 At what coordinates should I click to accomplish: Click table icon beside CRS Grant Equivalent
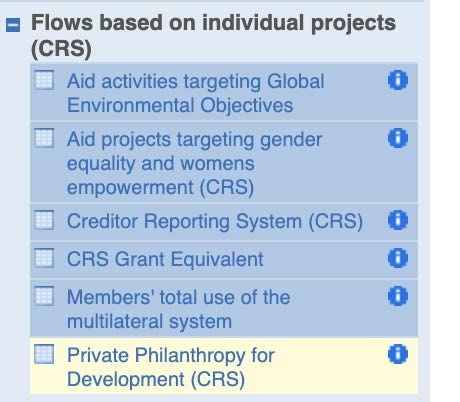(x=44, y=258)
